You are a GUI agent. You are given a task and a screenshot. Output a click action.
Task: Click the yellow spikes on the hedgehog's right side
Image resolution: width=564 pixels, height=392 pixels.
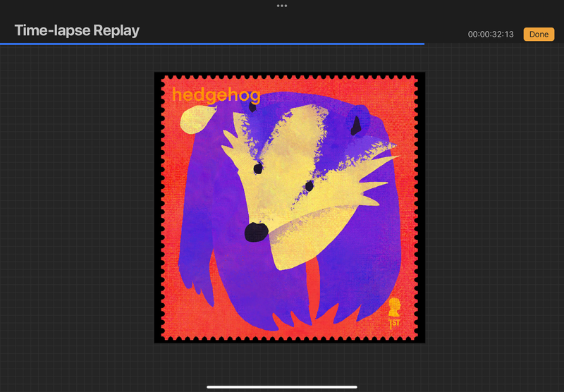(370, 176)
